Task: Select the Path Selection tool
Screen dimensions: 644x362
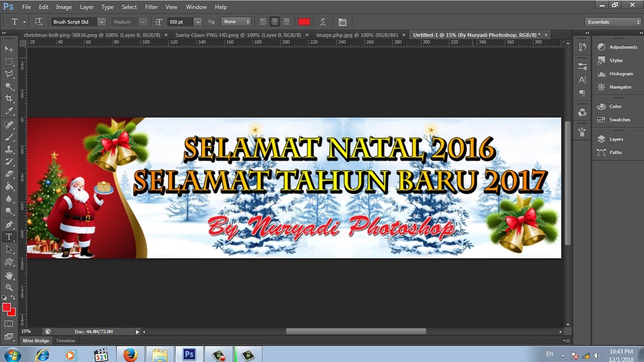Action: [9, 249]
